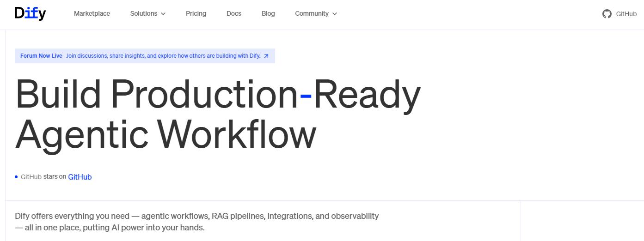Image resolution: width=644 pixels, height=241 pixels.
Task: Open the GitHub link in header
Action: coord(619,14)
